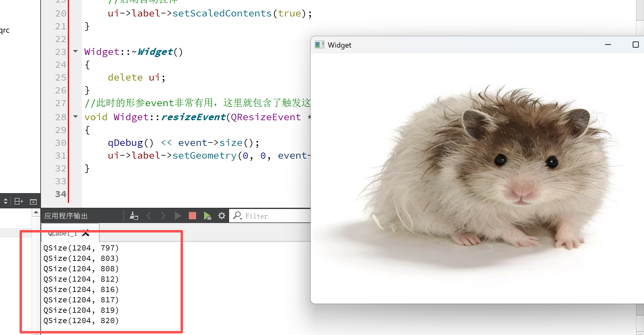Collapse the ~Widget destructor fold arrow
This screenshot has width=644, height=335.
pos(75,51)
